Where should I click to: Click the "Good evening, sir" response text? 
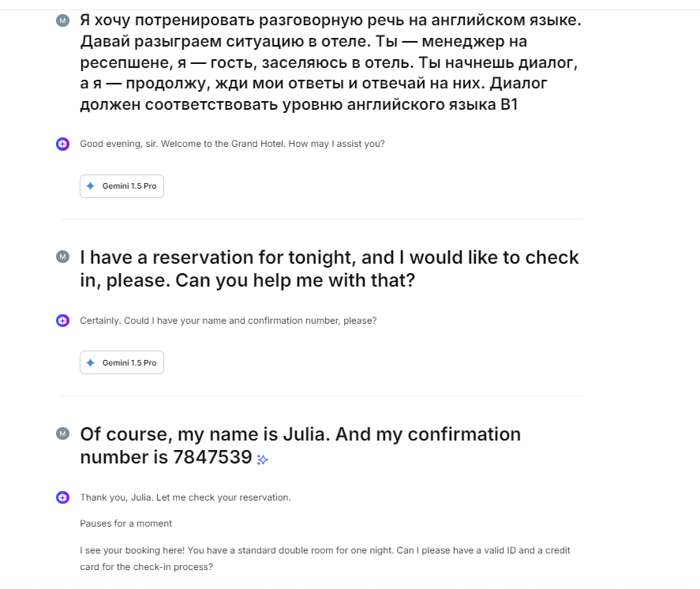[x=232, y=144]
